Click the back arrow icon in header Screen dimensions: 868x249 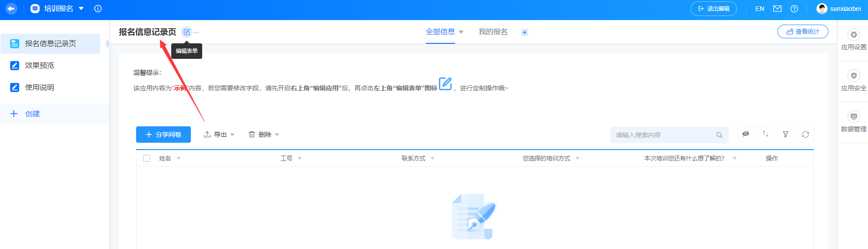(x=11, y=9)
